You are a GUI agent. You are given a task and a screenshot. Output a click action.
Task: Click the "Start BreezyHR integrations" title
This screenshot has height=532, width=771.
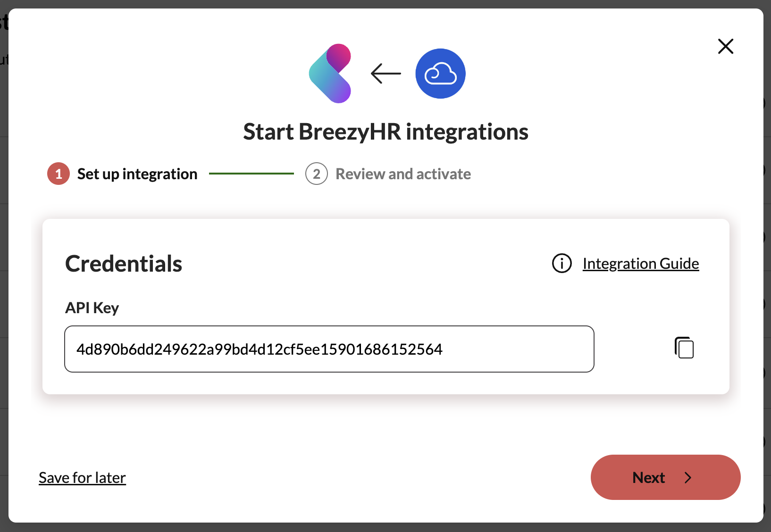point(385,132)
